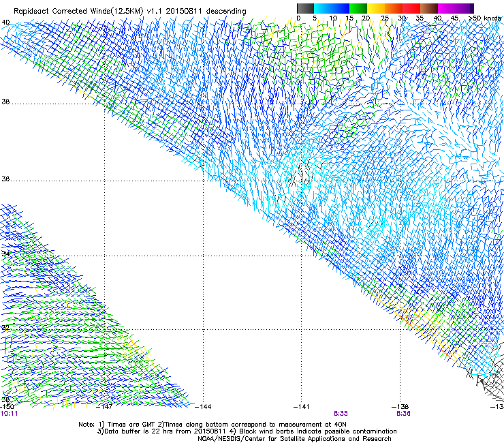The image size is (504, 443).
Task: Click the green 15–20 knots color segment
Action: coord(358,8)
